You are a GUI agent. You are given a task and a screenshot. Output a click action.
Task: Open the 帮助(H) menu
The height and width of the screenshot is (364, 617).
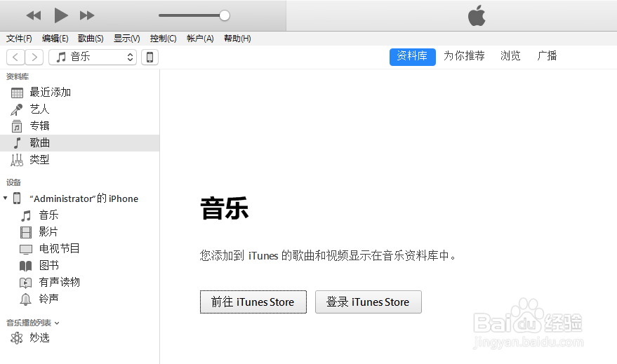tap(237, 39)
